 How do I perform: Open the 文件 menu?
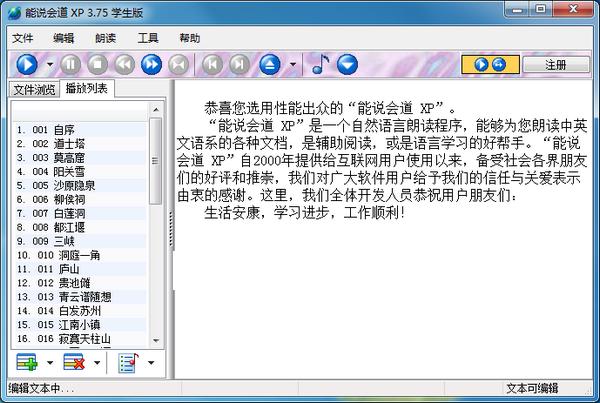click(23, 38)
